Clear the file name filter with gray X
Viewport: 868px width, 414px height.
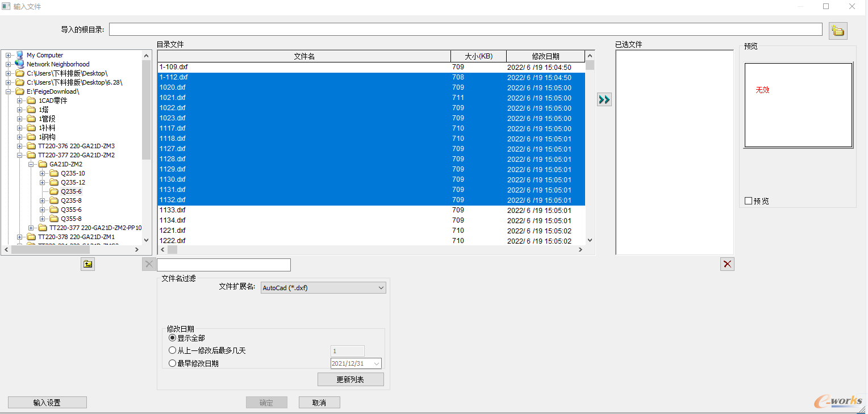tap(149, 264)
